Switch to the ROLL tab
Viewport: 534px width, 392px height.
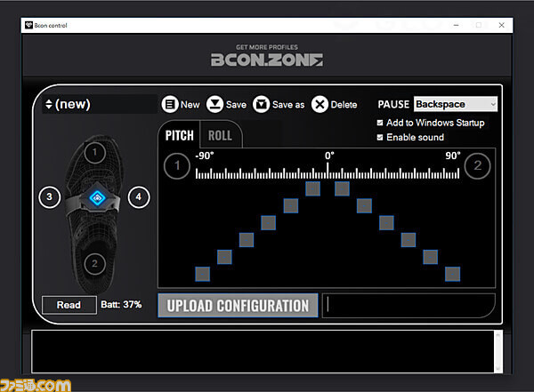[221, 135]
